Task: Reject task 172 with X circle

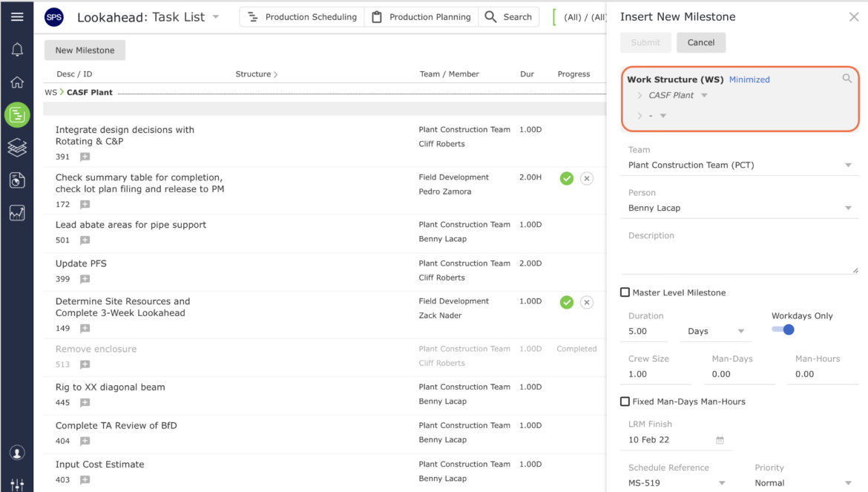Action: pos(587,178)
